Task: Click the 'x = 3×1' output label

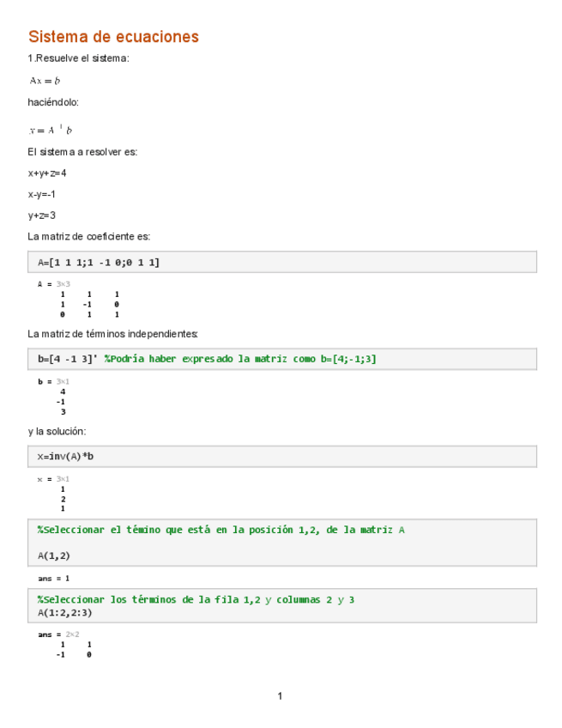Action: pyautogui.click(x=53, y=478)
